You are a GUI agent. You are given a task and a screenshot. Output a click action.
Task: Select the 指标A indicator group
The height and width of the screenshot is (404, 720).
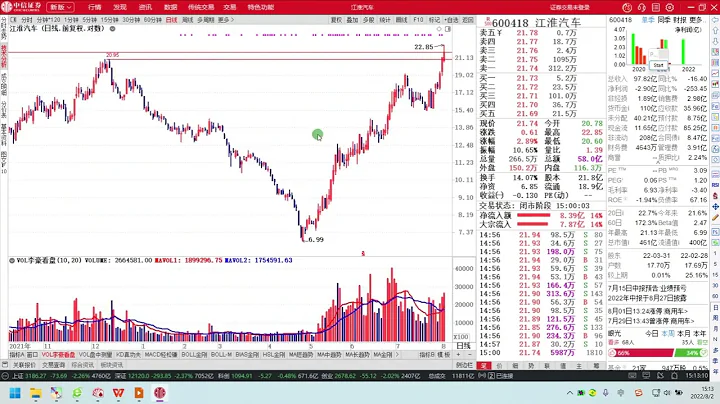17,355
